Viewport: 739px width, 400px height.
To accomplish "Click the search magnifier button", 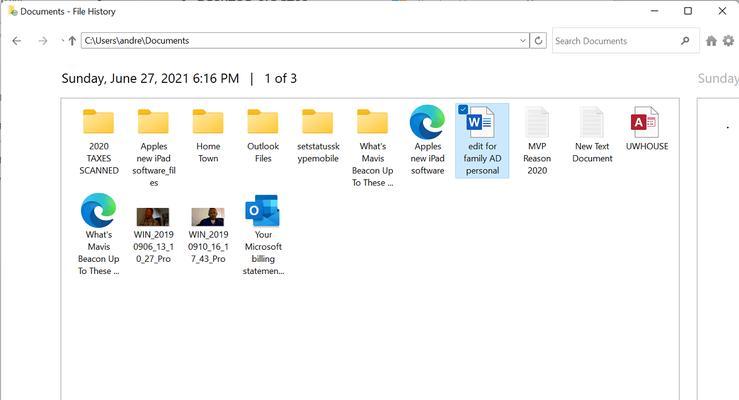I will point(685,41).
